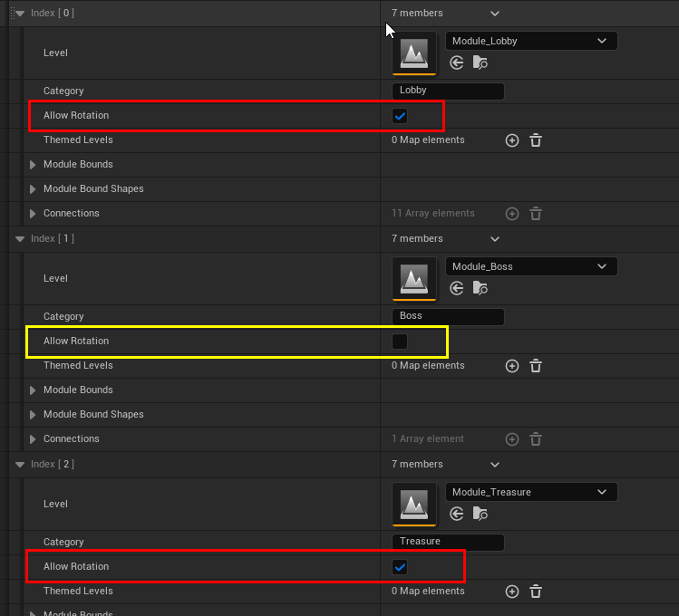This screenshot has width=679, height=616.
Task: Edit the Category field containing Treasure
Action: tap(448, 542)
